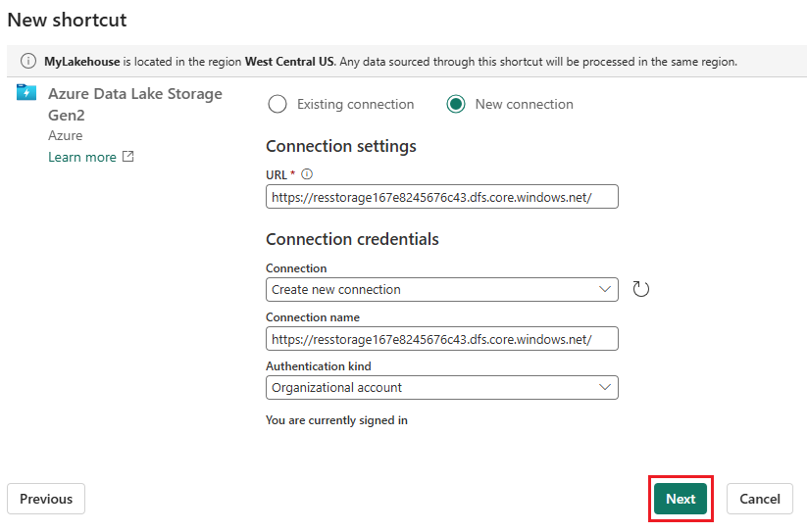Click the 'Connection credentials' heading
Image resolution: width=807 pixels, height=532 pixels.
[x=352, y=239]
